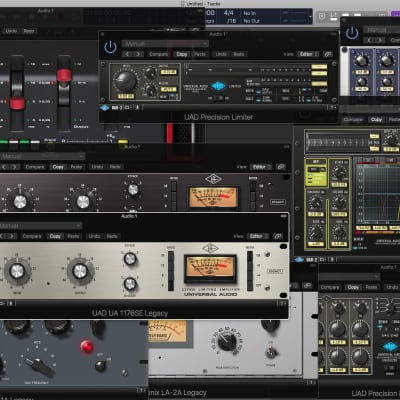
Task: Click next preset arrow in silver 1176SE window
Action: [11, 236]
